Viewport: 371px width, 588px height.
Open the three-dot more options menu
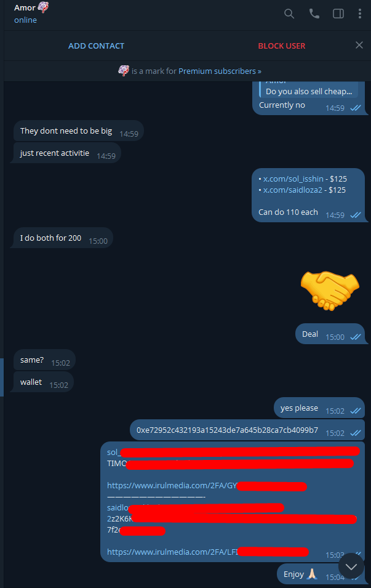point(360,14)
